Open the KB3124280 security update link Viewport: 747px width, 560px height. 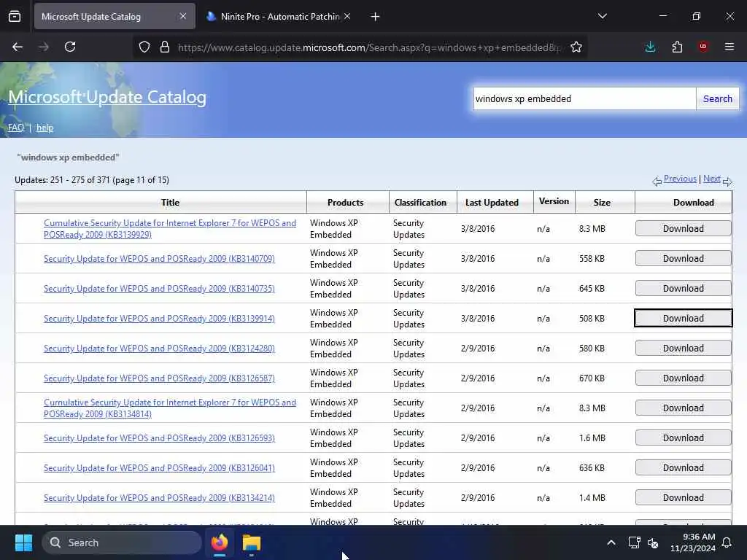point(159,349)
